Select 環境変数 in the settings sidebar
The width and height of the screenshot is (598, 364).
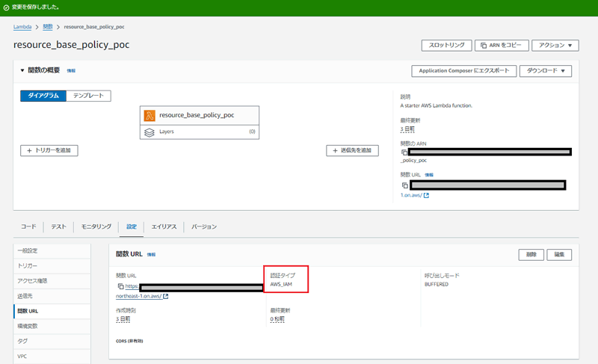coord(52,327)
